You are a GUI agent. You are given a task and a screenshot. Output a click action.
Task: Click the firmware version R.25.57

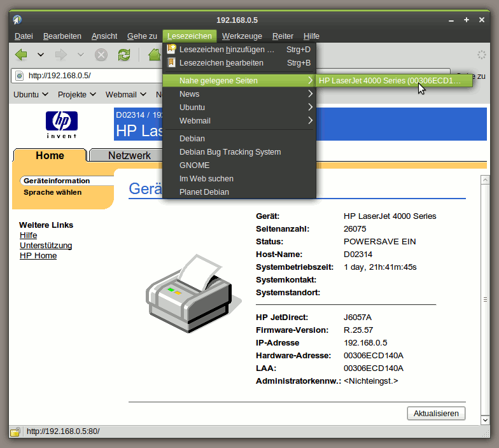[358, 330]
